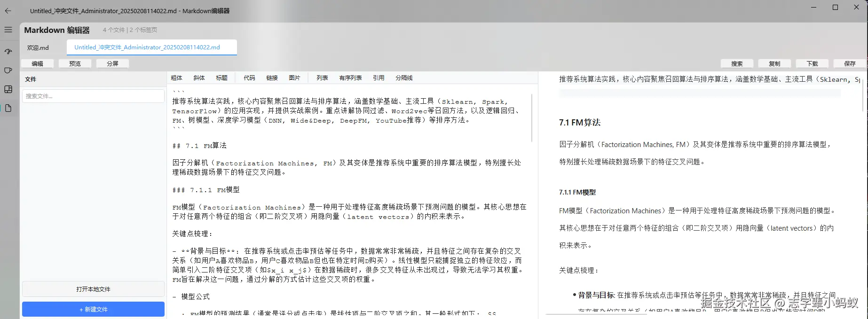Screen dimensions: 868x319
Task: Click the '7.1.1 FM模型' preview heading
Action: [x=577, y=192]
